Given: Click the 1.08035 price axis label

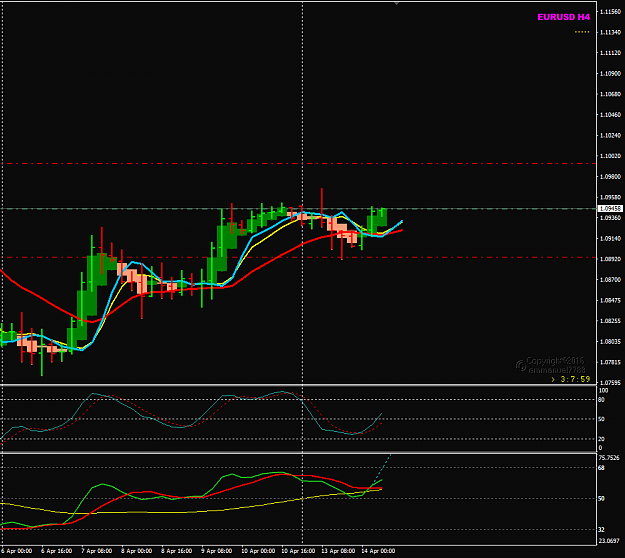Looking at the screenshot, I should point(610,342).
